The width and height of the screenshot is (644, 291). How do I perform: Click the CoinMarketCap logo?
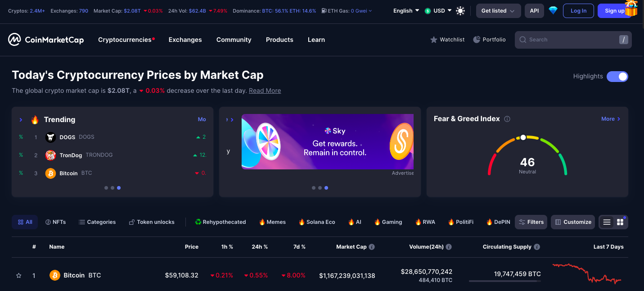pos(46,40)
